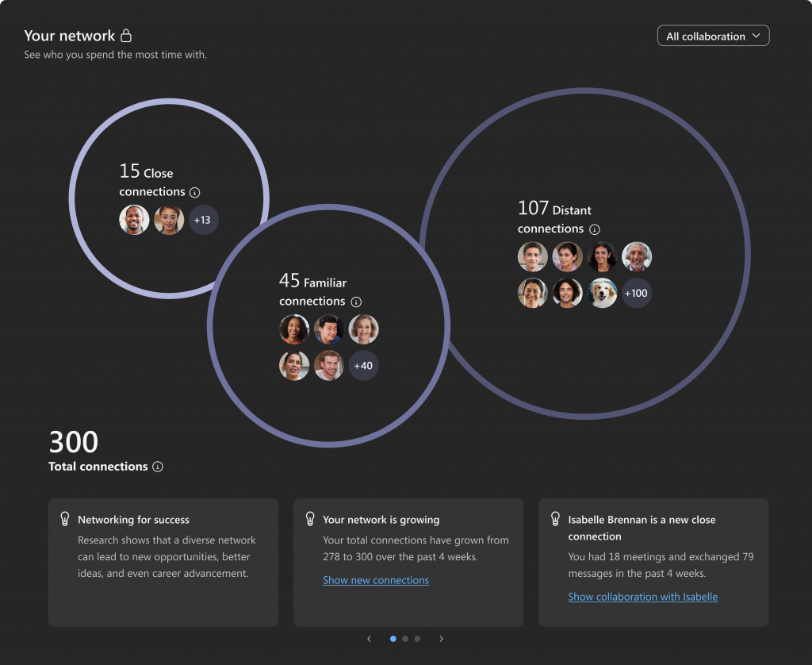Advance the tips carousel with right chevron
The height and width of the screenshot is (665, 812).
click(441, 638)
